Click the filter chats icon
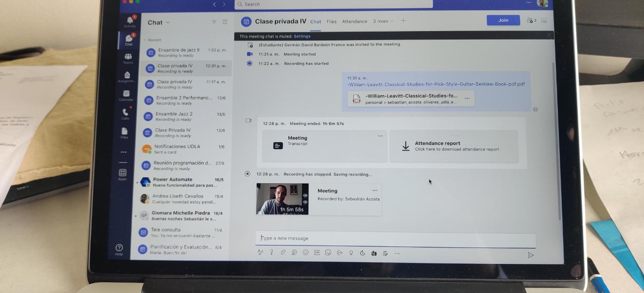The width and height of the screenshot is (644, 293). pyautogui.click(x=214, y=22)
